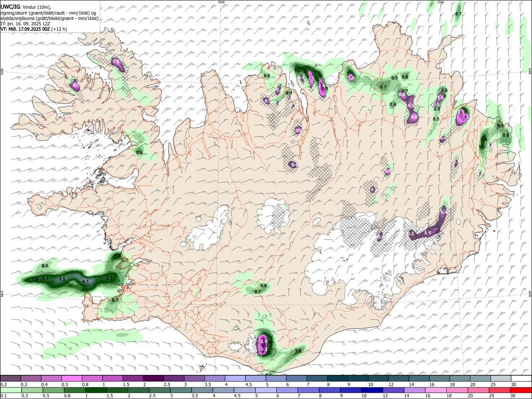Viewport: 532px width, 399px height.
Task: Click the '4.1' precipitation value on the map
Action: pos(86,281)
